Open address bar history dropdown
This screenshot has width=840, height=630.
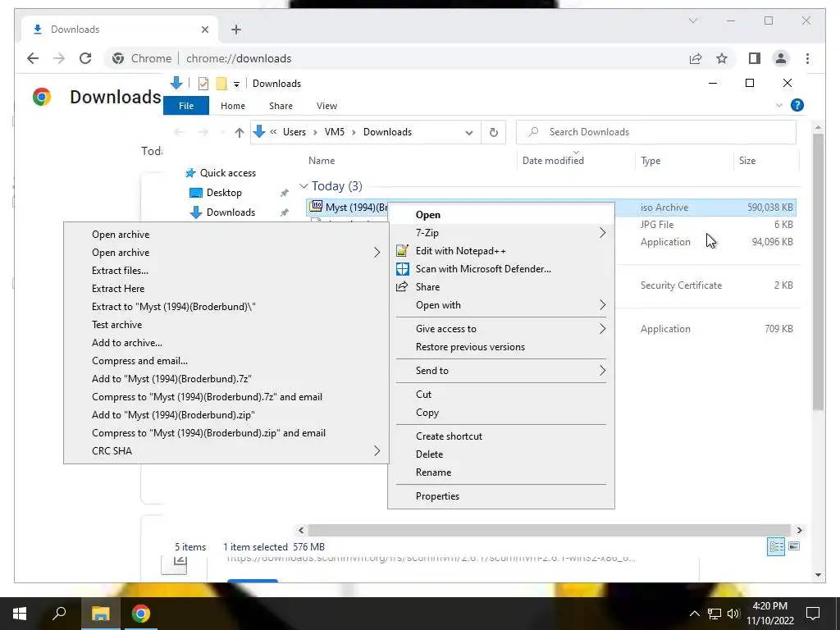[x=468, y=132]
